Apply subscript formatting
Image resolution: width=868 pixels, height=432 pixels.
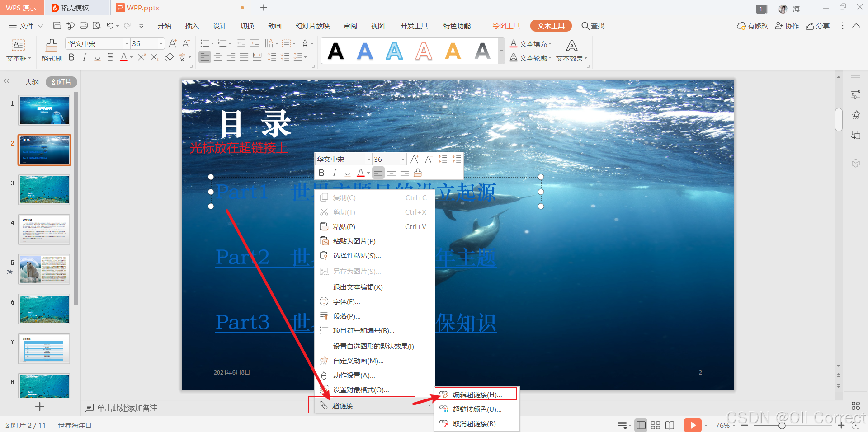155,57
